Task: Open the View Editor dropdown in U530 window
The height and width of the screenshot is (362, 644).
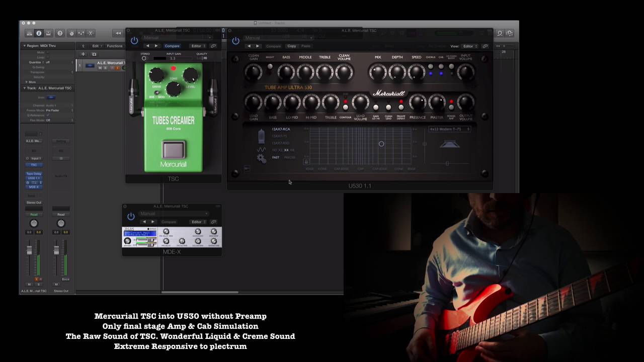Action: pyautogui.click(x=469, y=46)
